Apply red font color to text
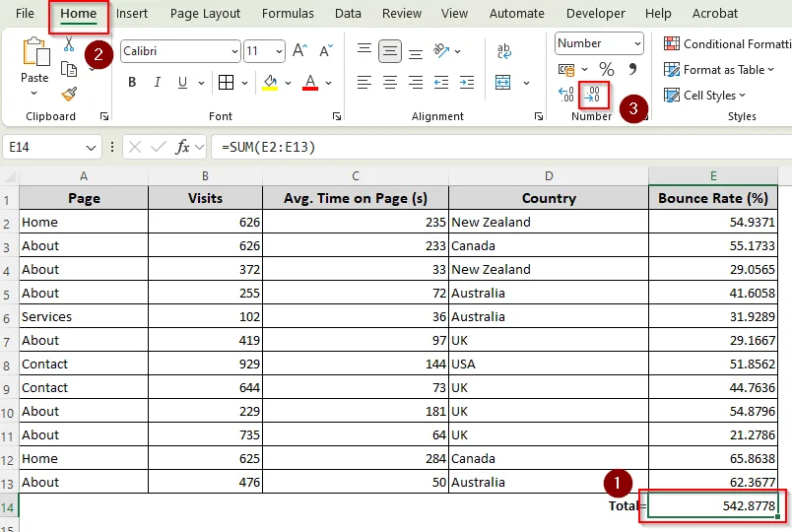The image size is (792, 532). (x=310, y=83)
